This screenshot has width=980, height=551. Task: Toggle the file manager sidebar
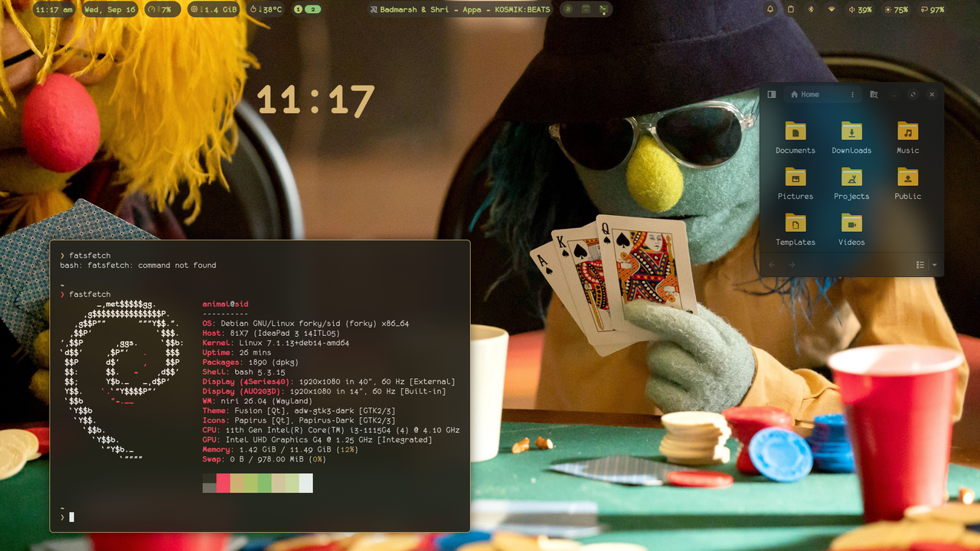[772, 94]
